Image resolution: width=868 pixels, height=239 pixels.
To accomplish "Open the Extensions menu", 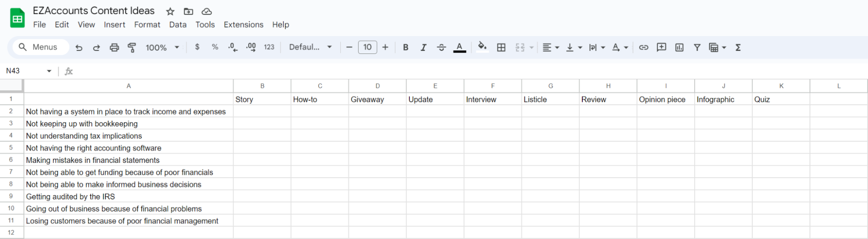I will tap(244, 25).
